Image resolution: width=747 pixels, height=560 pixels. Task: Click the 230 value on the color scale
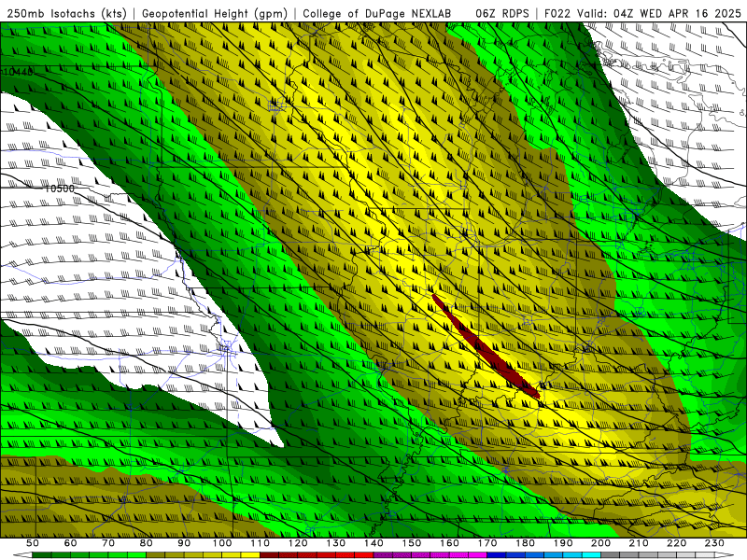(x=714, y=543)
